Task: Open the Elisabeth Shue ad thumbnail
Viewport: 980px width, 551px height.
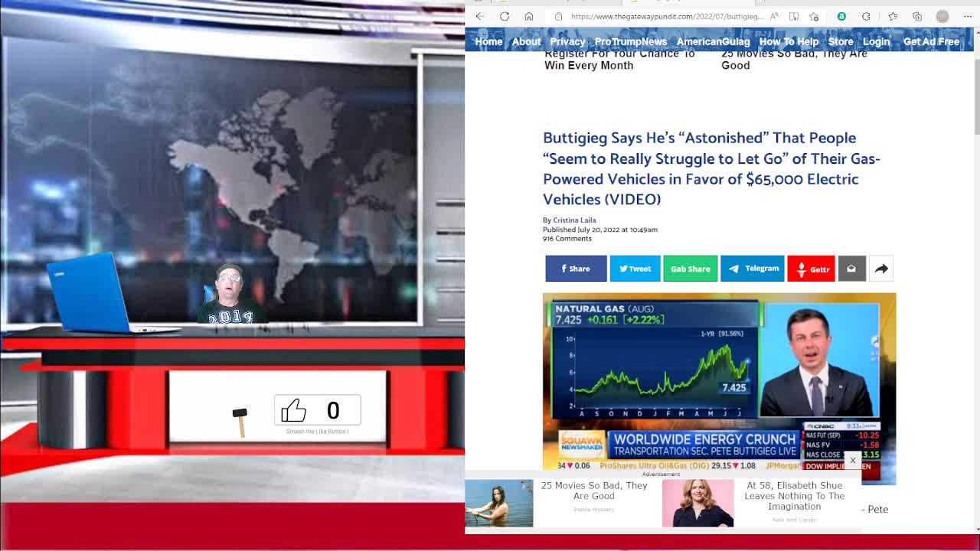Action: [697, 503]
